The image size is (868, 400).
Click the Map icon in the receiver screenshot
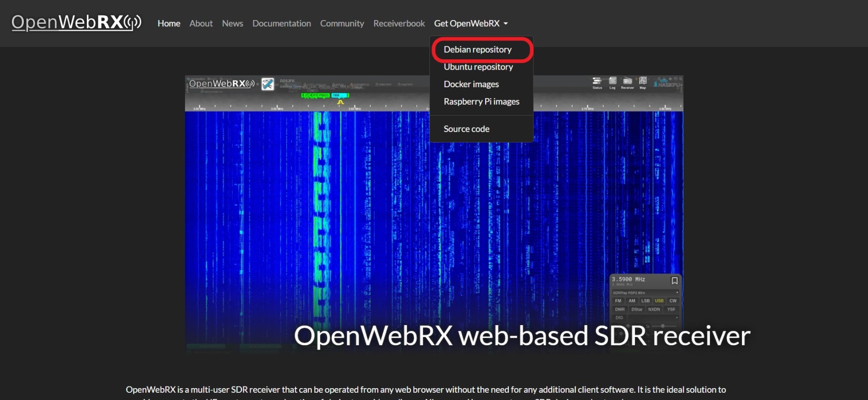tap(643, 83)
